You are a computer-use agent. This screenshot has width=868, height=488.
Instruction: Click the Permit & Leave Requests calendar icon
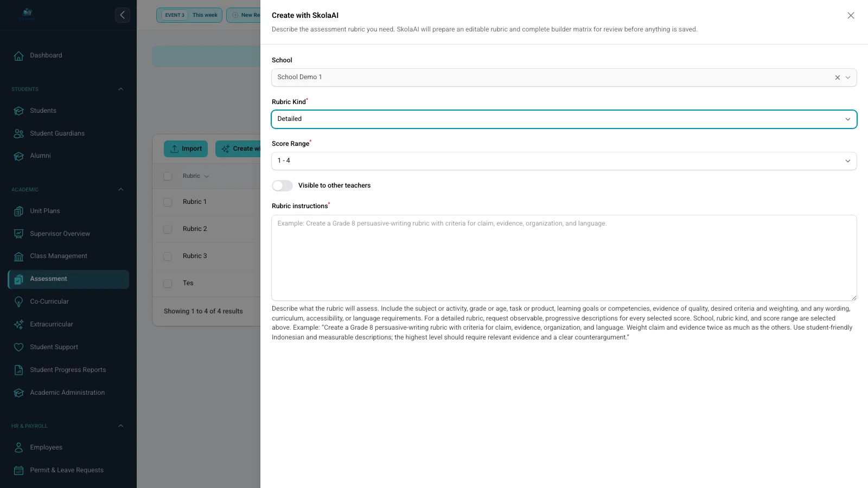[19, 470]
